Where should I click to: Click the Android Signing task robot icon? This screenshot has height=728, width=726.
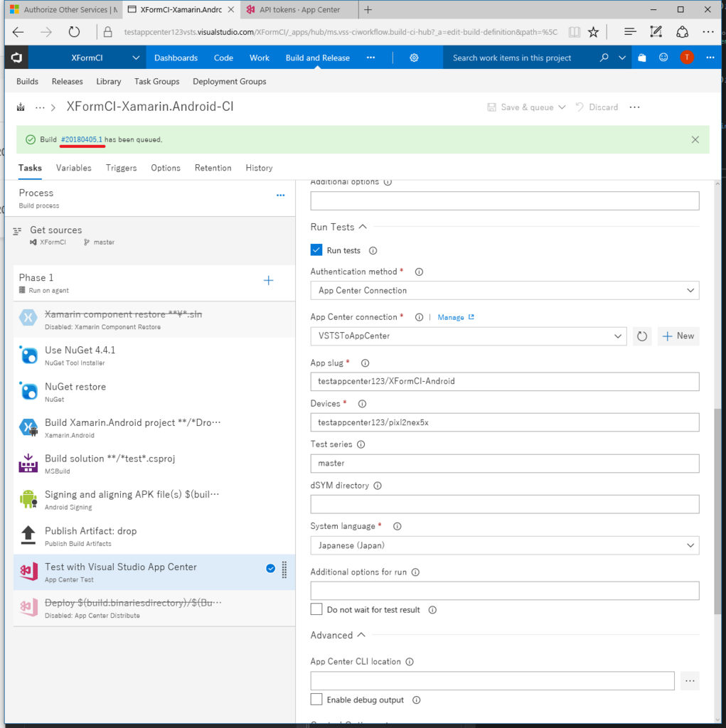(x=28, y=499)
